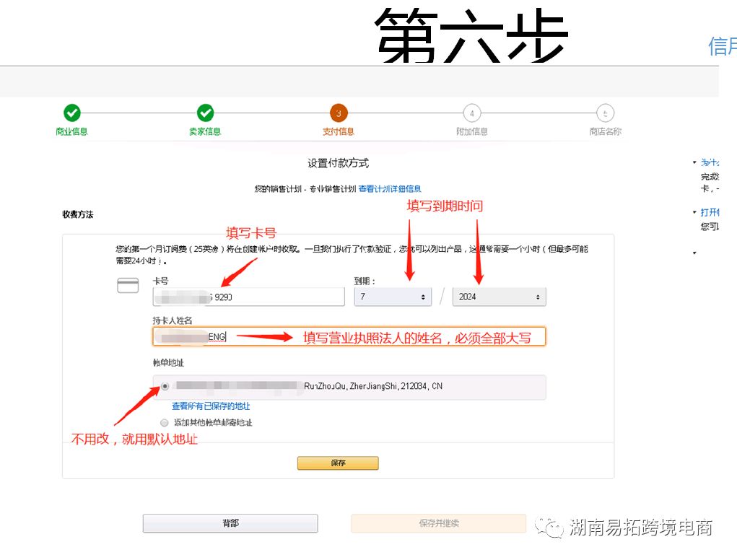Click the step 4 附加信息 circle
This screenshot has width=737, height=560.
click(472, 113)
